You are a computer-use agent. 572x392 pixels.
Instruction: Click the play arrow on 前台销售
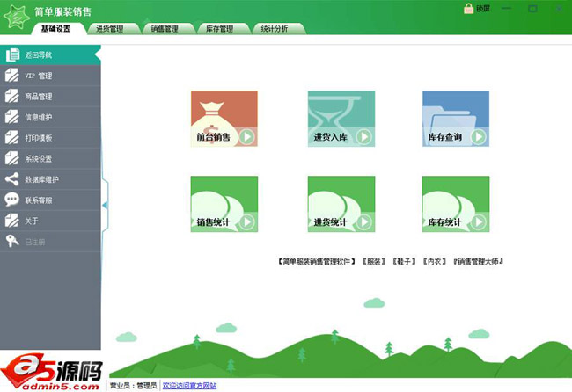coord(247,137)
